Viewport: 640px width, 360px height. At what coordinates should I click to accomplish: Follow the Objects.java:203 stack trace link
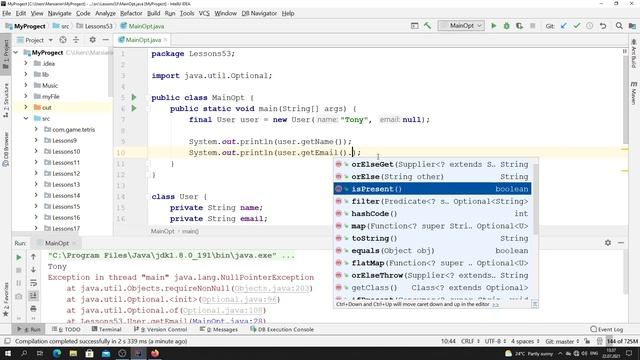point(272,288)
